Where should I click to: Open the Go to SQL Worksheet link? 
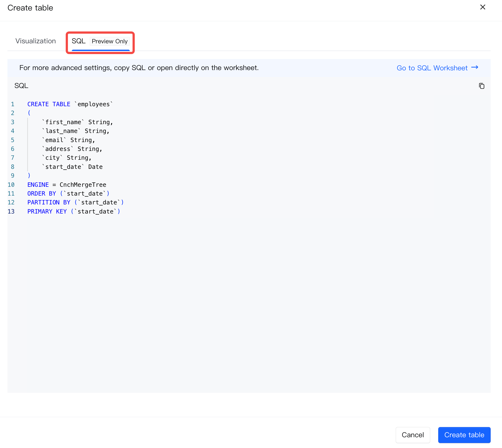coord(432,68)
